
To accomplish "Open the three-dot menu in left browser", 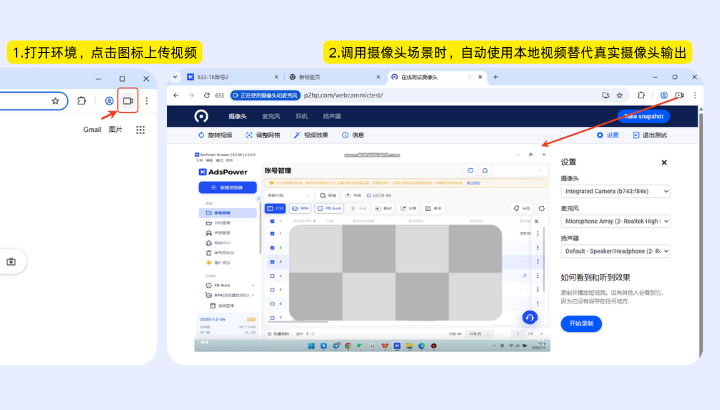I will coord(146,101).
